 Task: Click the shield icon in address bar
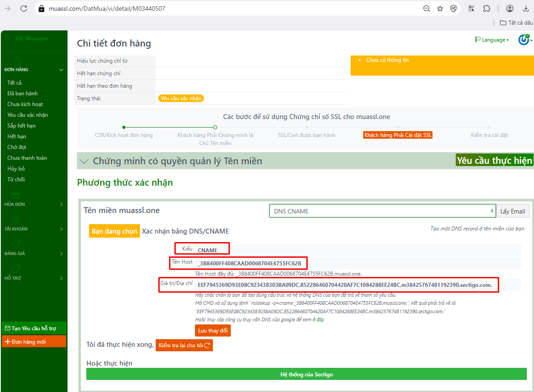[453, 9]
